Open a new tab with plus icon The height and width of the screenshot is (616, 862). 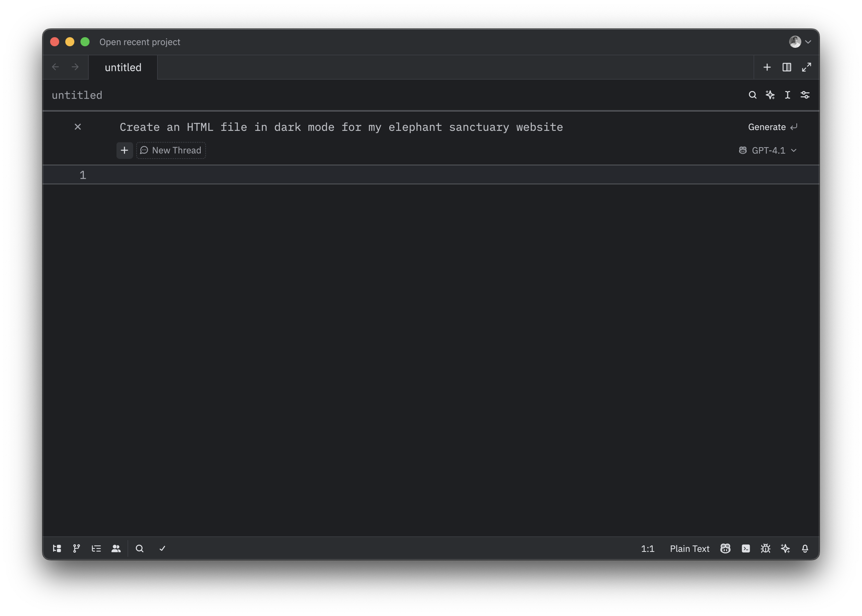pyautogui.click(x=767, y=67)
